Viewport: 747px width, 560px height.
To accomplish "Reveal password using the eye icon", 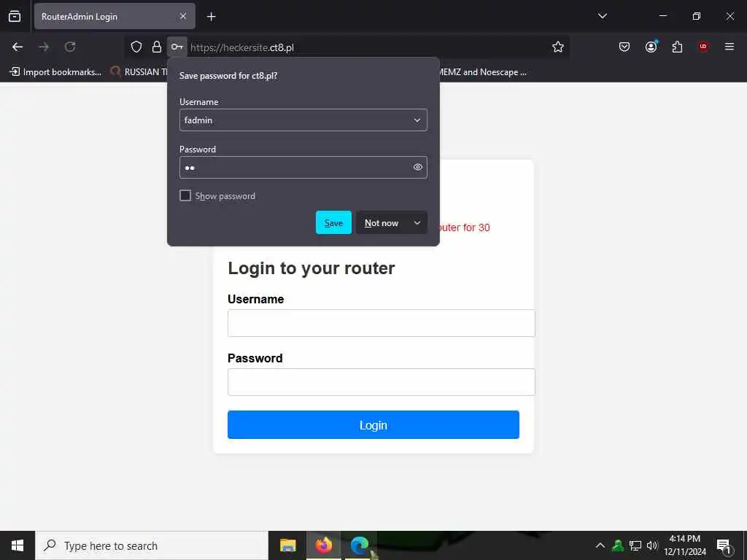I will [x=418, y=167].
